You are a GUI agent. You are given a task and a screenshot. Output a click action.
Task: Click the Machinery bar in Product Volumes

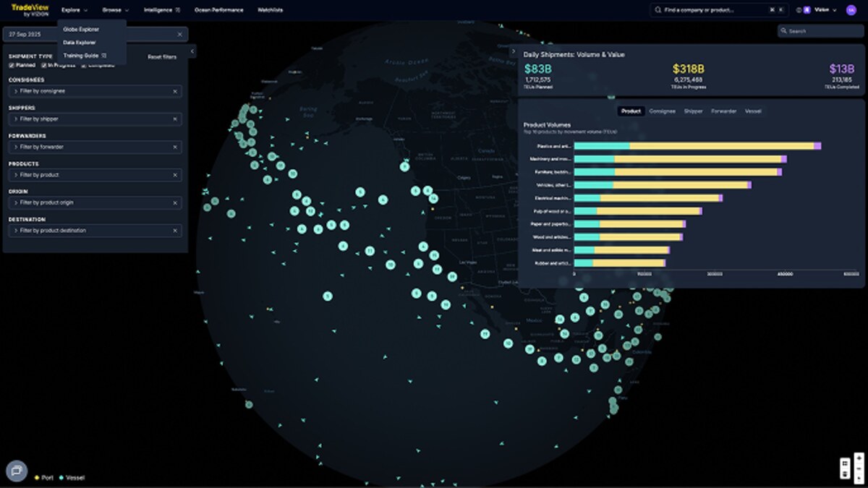point(681,159)
